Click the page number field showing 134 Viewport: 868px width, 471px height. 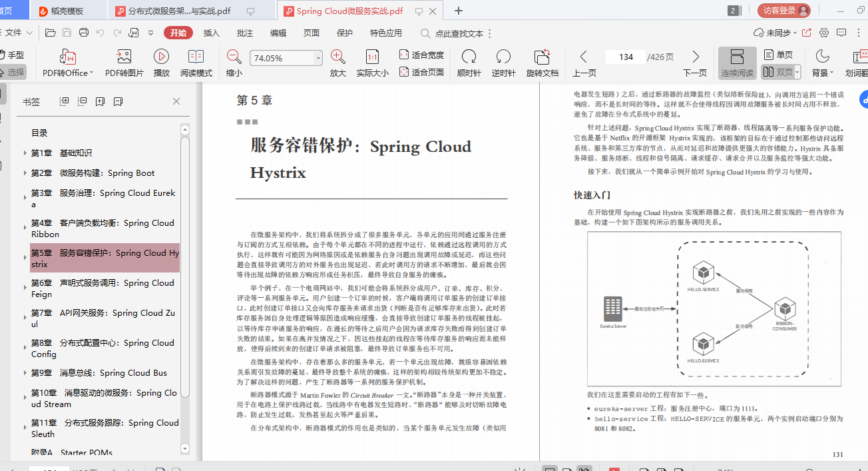pyautogui.click(x=626, y=57)
